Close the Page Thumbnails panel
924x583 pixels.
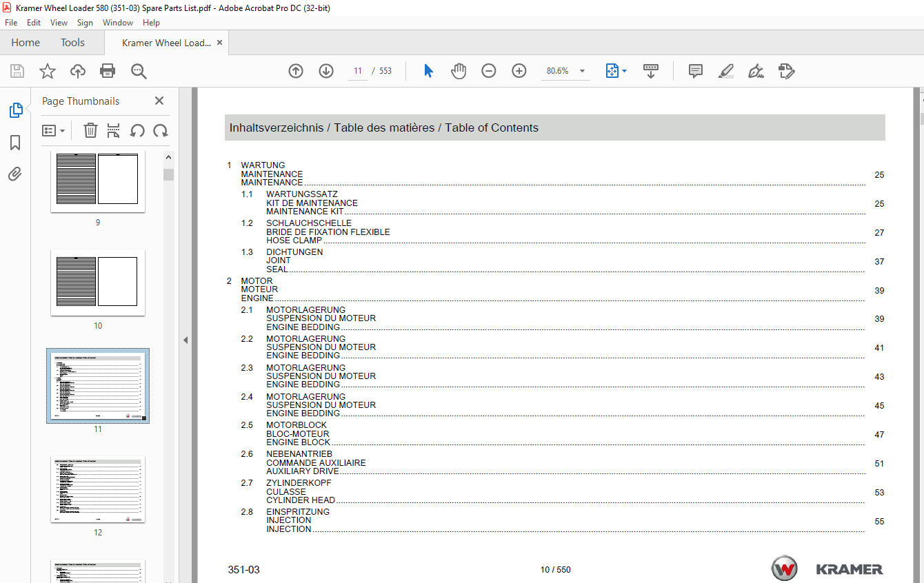click(159, 101)
